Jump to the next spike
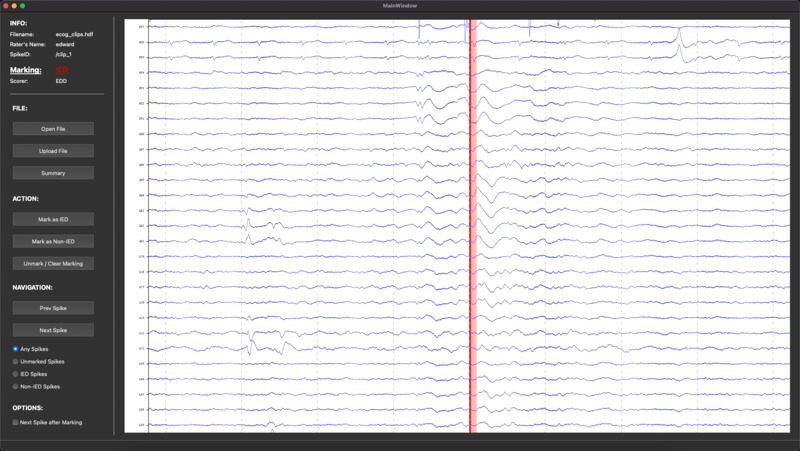Image resolution: width=800 pixels, height=451 pixels. pyautogui.click(x=53, y=330)
